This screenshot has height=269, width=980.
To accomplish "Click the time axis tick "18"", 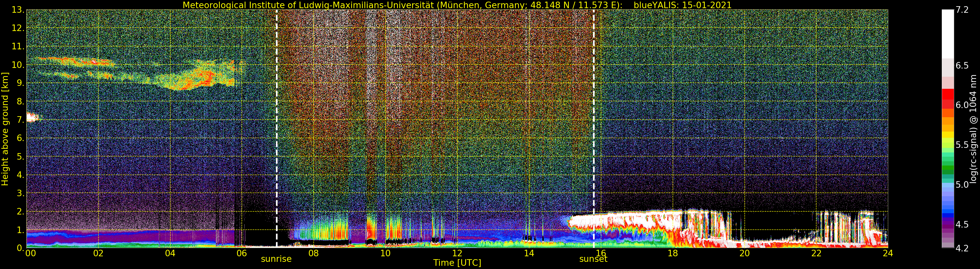I will point(673,253).
